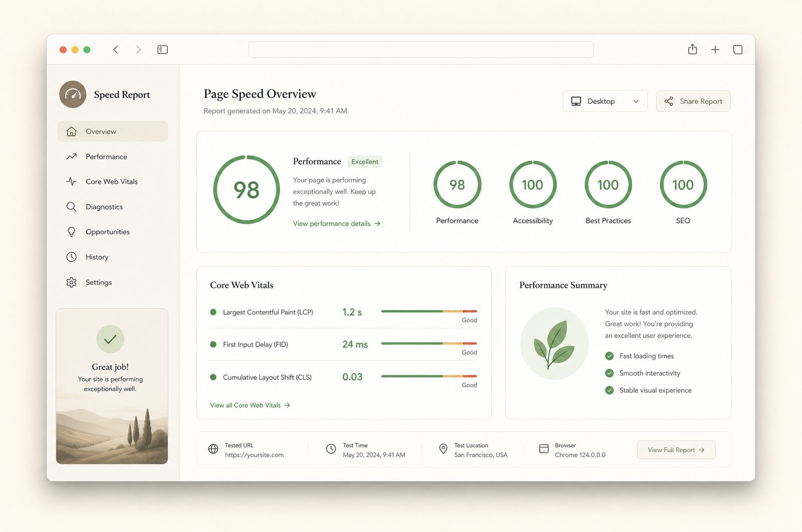Click the chevron arrow in the Desktop selector
The width and height of the screenshot is (802, 532).
pos(636,101)
